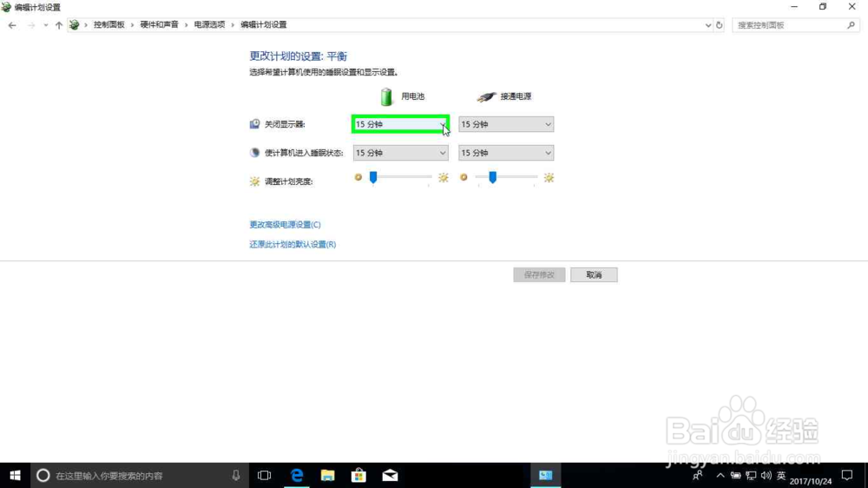Screen dimensions: 868x488
Task: Go back with the navigation arrow
Action: pyautogui.click(x=12, y=25)
